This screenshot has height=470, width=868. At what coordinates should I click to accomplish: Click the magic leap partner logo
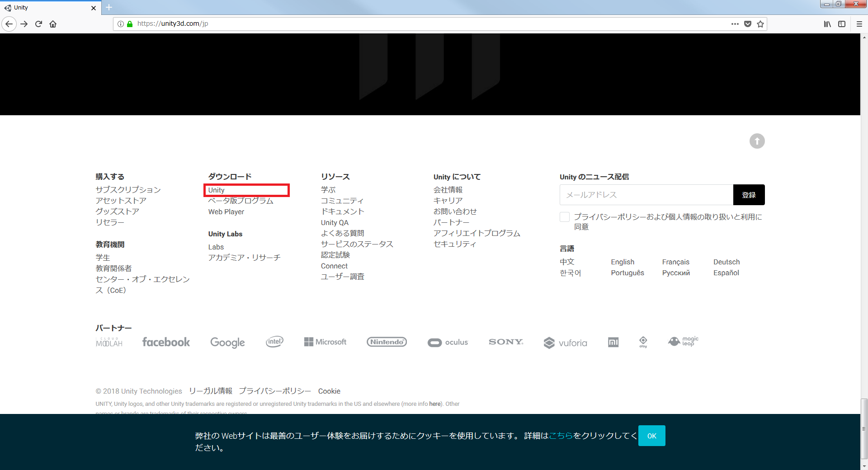tap(683, 342)
